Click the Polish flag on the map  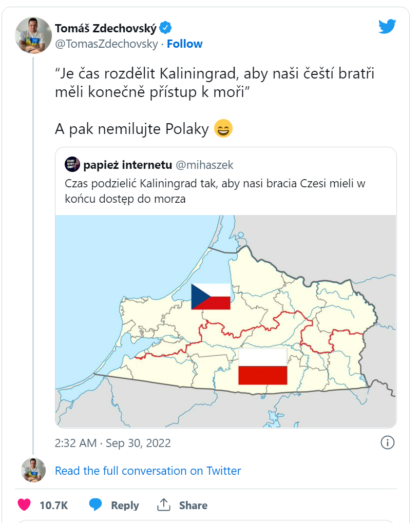(262, 366)
